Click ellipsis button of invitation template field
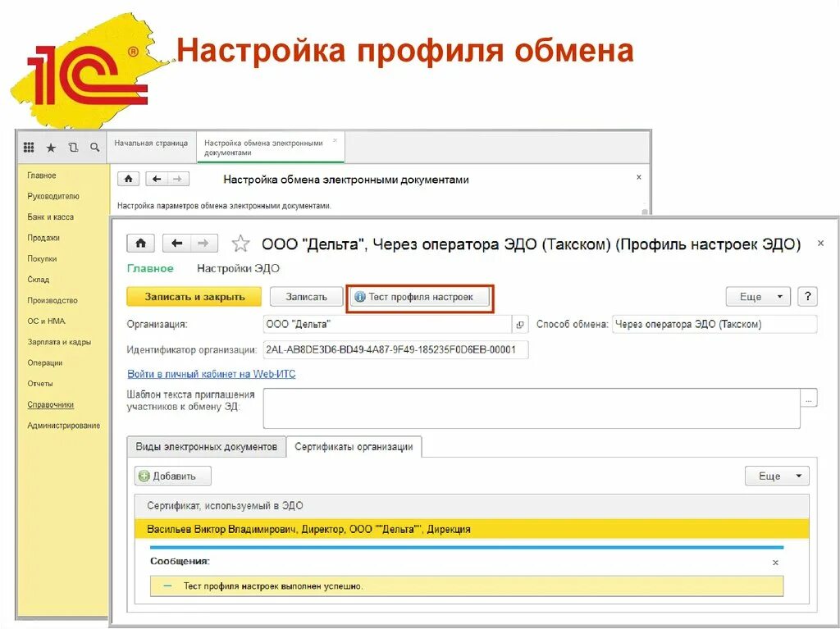Image resolution: width=840 pixels, height=629 pixels. (808, 398)
